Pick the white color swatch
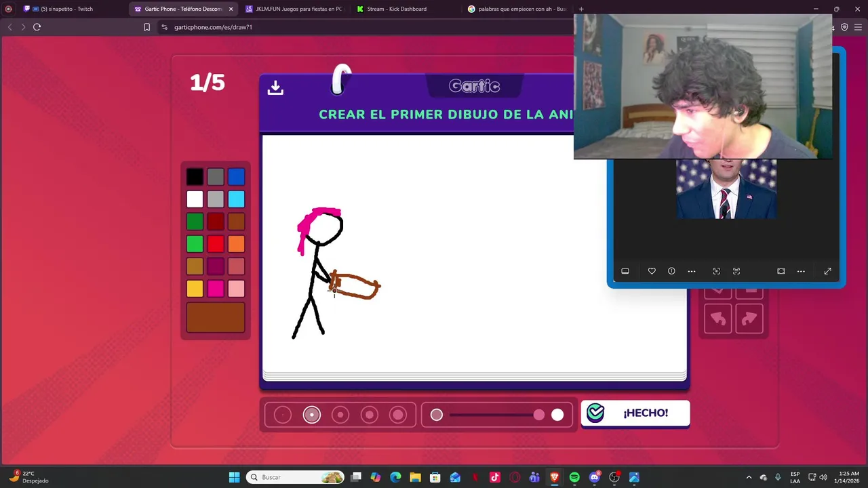This screenshot has width=868, height=488. (x=195, y=199)
